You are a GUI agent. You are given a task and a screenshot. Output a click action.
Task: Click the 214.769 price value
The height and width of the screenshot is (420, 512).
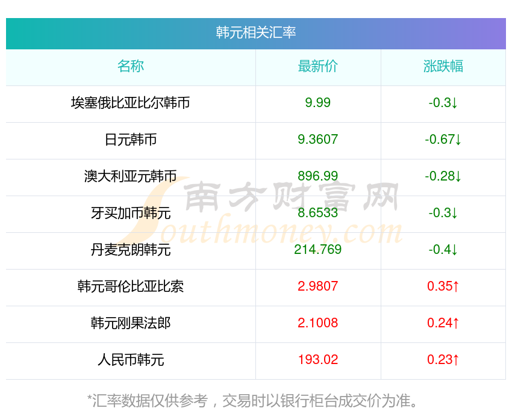pos(317,250)
